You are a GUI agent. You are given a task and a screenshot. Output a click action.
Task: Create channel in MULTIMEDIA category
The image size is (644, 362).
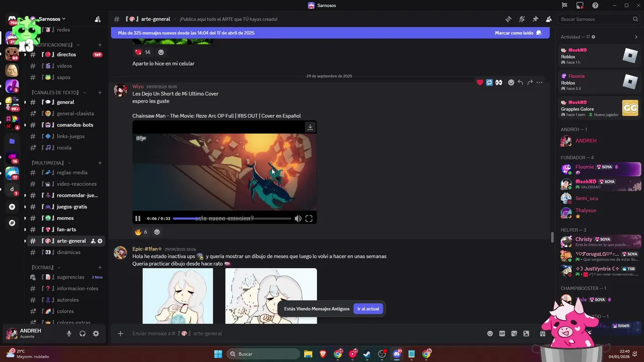coord(100,163)
